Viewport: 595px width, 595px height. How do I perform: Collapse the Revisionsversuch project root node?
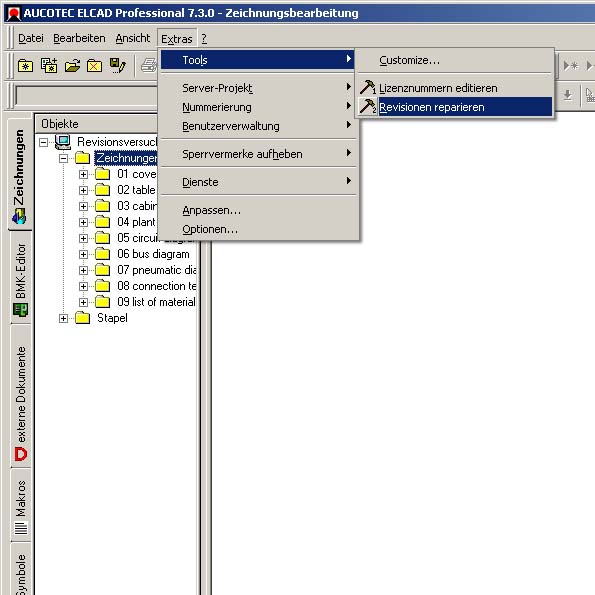pyautogui.click(x=44, y=142)
